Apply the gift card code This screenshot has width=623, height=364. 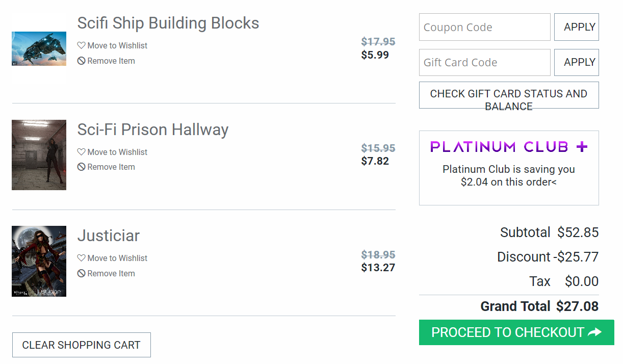tap(576, 62)
